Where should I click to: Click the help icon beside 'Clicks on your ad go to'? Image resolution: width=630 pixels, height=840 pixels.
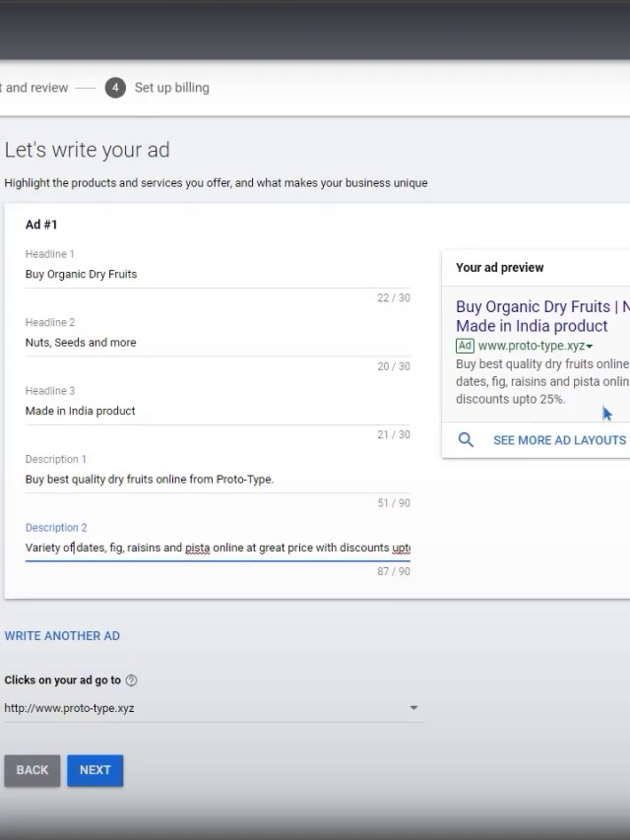tap(132, 680)
